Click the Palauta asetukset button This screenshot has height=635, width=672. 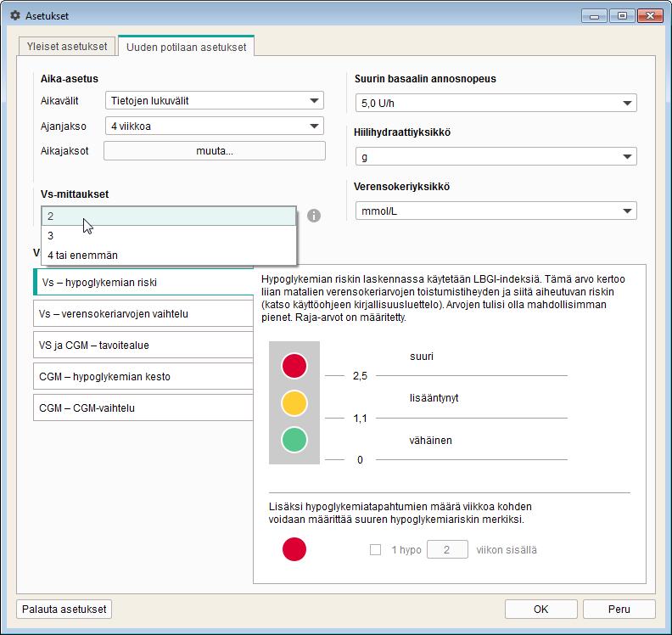pyautogui.click(x=64, y=610)
